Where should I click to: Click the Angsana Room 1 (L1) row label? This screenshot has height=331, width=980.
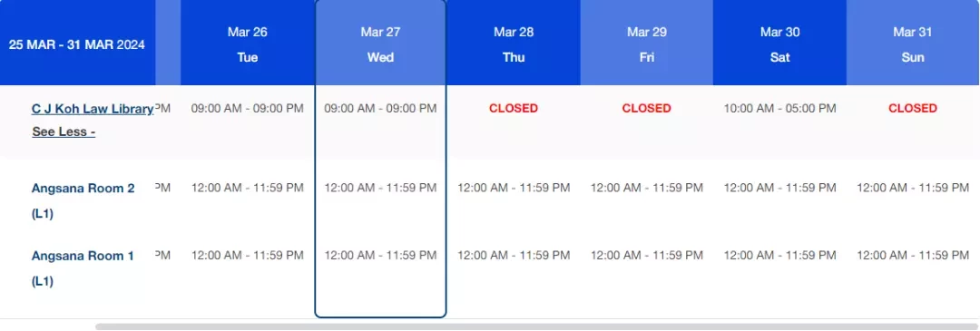point(83,268)
